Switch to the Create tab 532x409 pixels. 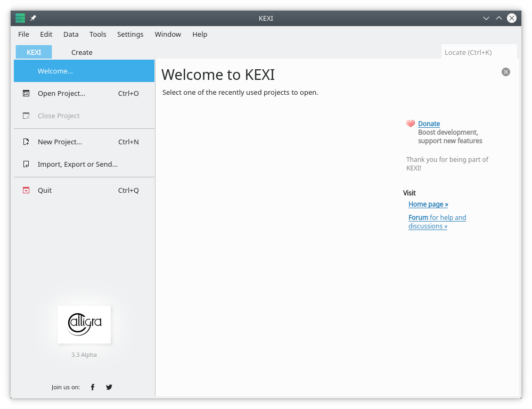[82, 52]
